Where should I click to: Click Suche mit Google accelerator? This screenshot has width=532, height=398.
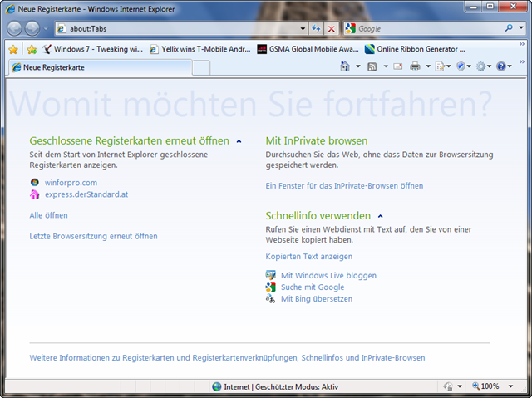tap(312, 287)
